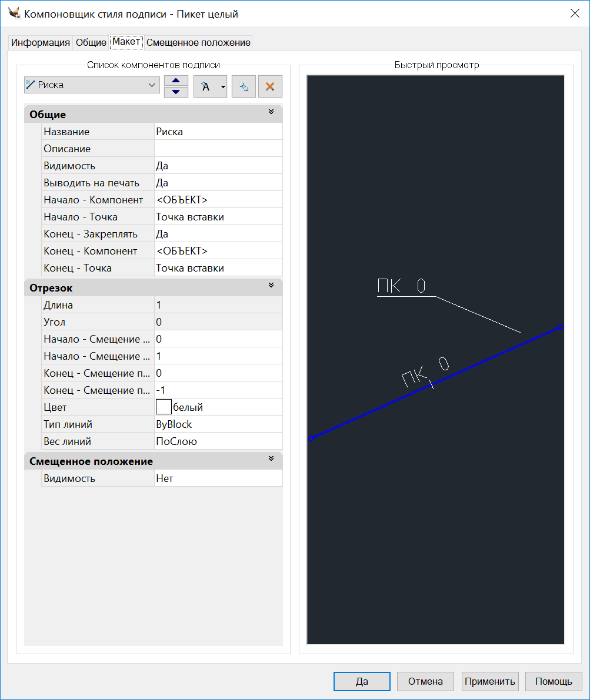Move component up with the up arrow
The height and width of the screenshot is (700, 590).
(x=175, y=81)
